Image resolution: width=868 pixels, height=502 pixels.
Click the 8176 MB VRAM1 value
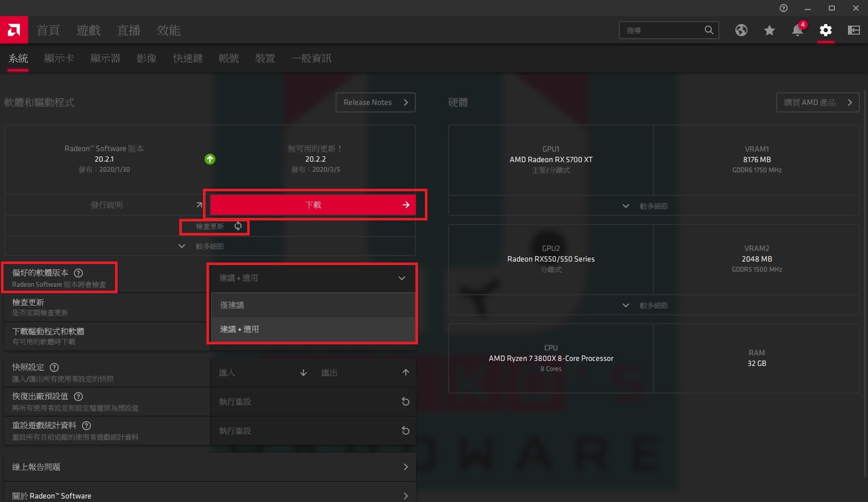click(757, 159)
